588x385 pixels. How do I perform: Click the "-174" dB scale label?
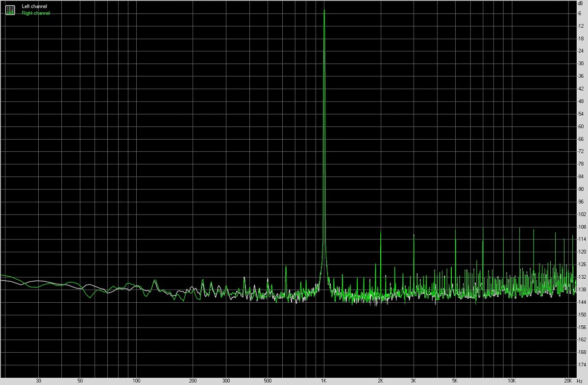(582, 365)
